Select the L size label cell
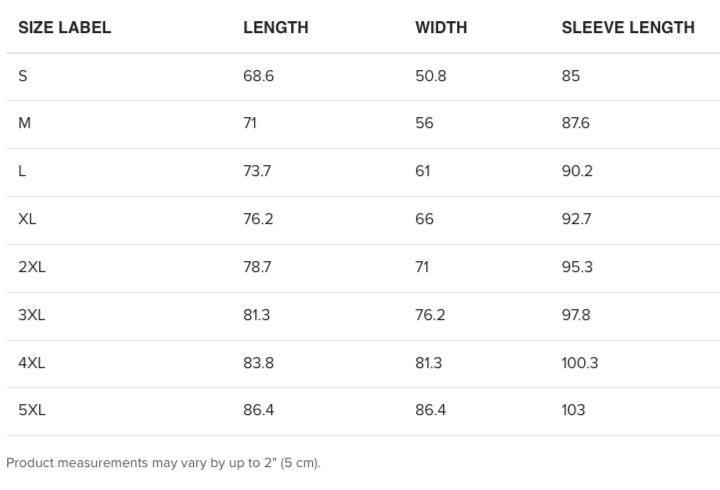The width and height of the screenshot is (720, 490). tap(22, 171)
